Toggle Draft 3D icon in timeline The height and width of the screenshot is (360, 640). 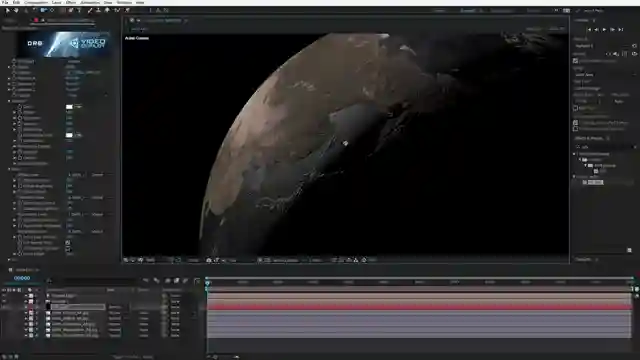(156, 281)
